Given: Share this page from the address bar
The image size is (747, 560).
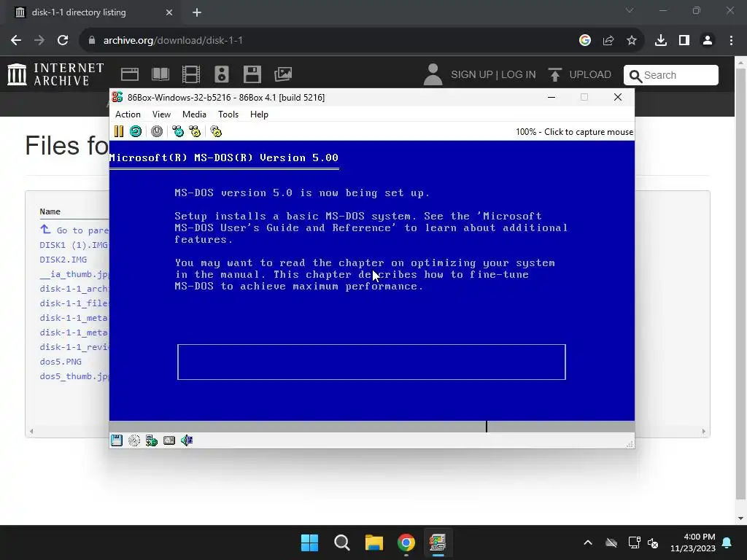Looking at the screenshot, I should (x=608, y=41).
